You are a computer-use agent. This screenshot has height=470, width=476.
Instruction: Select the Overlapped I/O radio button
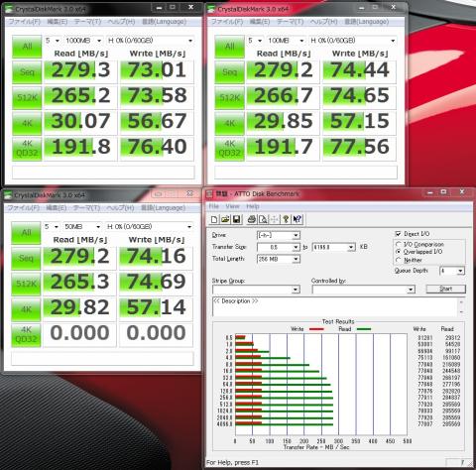click(399, 252)
